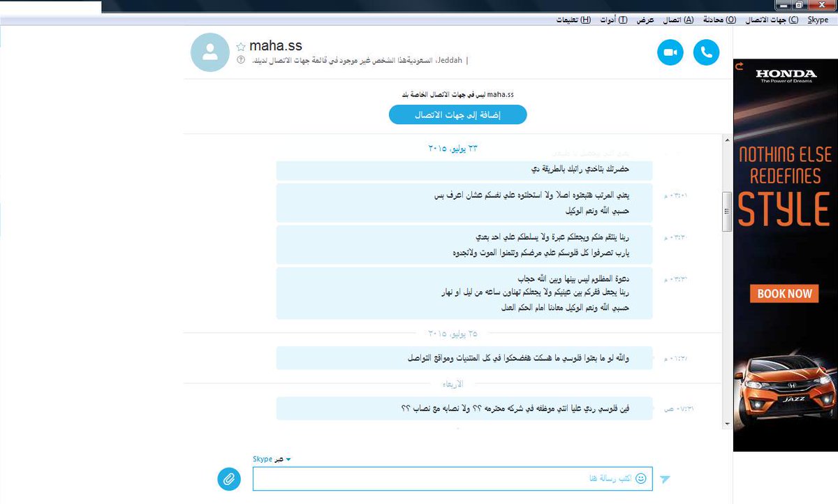Start a voice call with maha.ss

(706, 52)
